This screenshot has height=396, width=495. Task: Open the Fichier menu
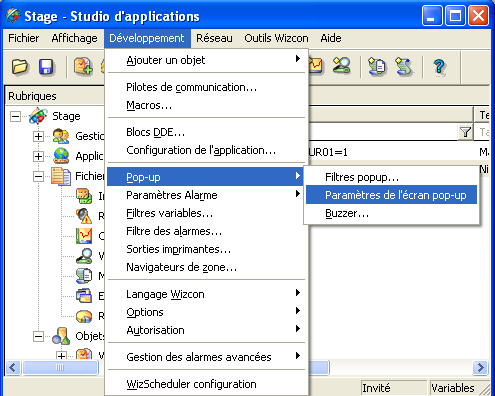tap(23, 38)
